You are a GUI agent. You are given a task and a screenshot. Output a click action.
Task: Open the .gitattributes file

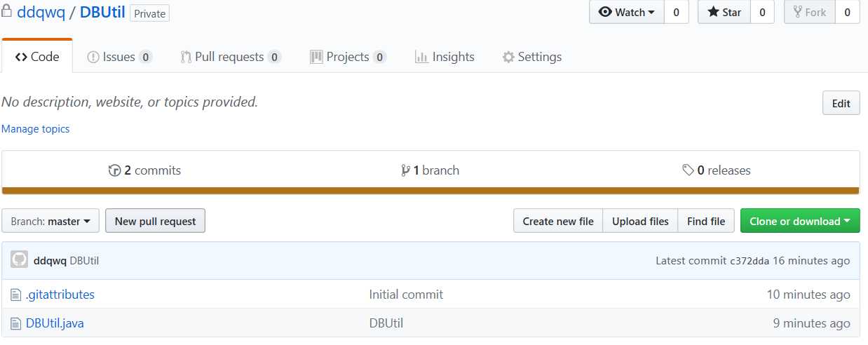click(x=60, y=295)
